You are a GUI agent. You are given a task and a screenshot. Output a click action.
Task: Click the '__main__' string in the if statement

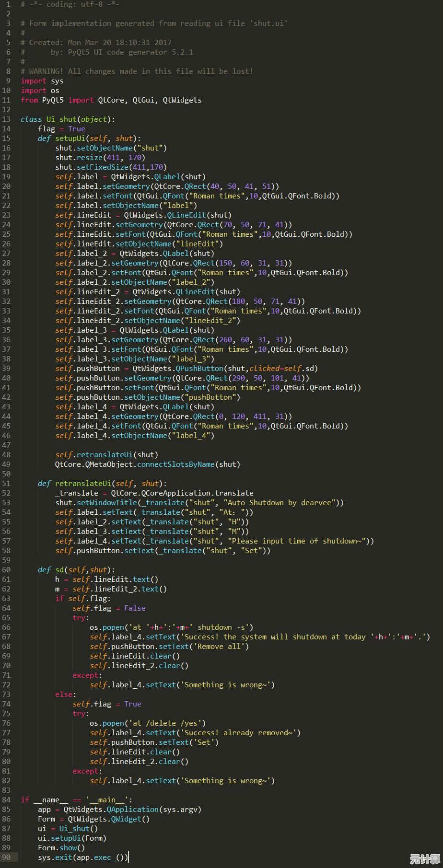click(x=106, y=800)
